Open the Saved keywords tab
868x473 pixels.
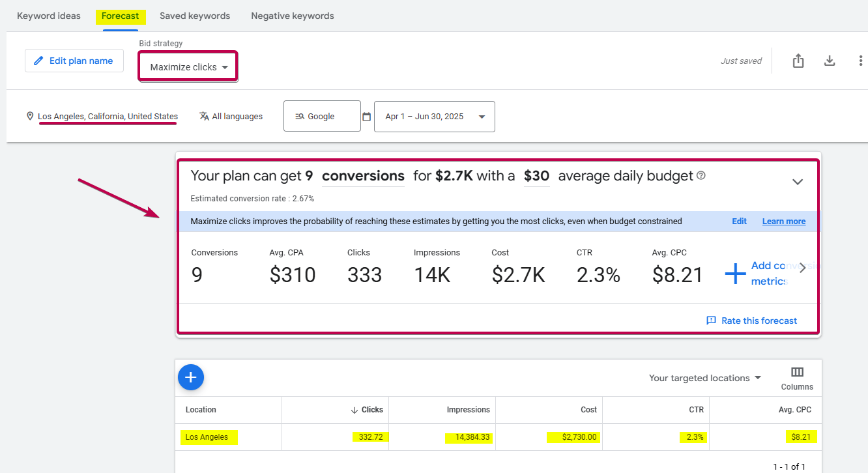coord(195,16)
